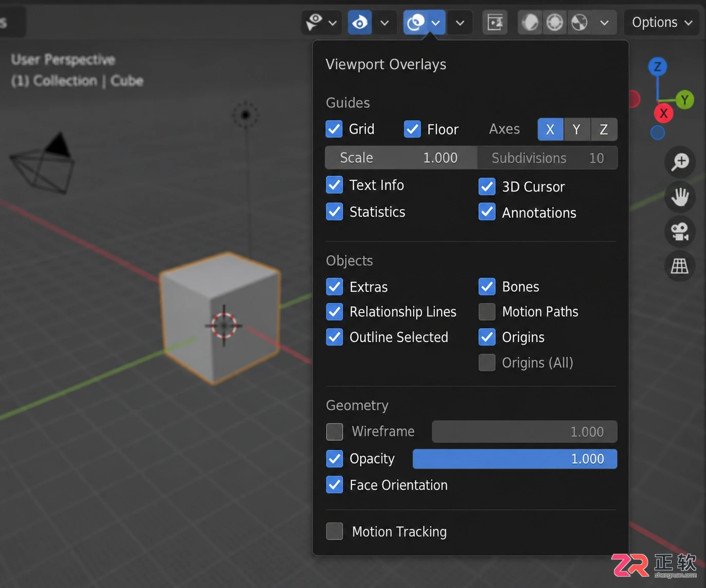
Task: Enable the Wireframe checkbox
Action: pos(335,431)
